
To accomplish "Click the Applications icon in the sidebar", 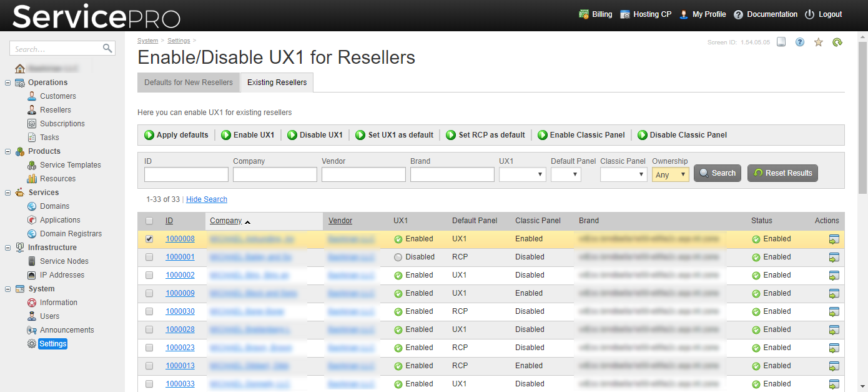I will tap(32, 220).
